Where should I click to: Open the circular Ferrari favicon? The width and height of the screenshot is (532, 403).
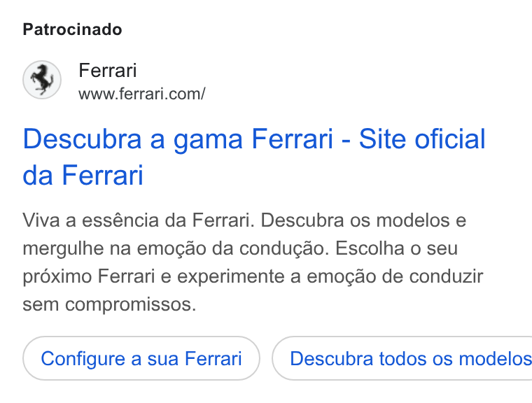click(x=42, y=80)
